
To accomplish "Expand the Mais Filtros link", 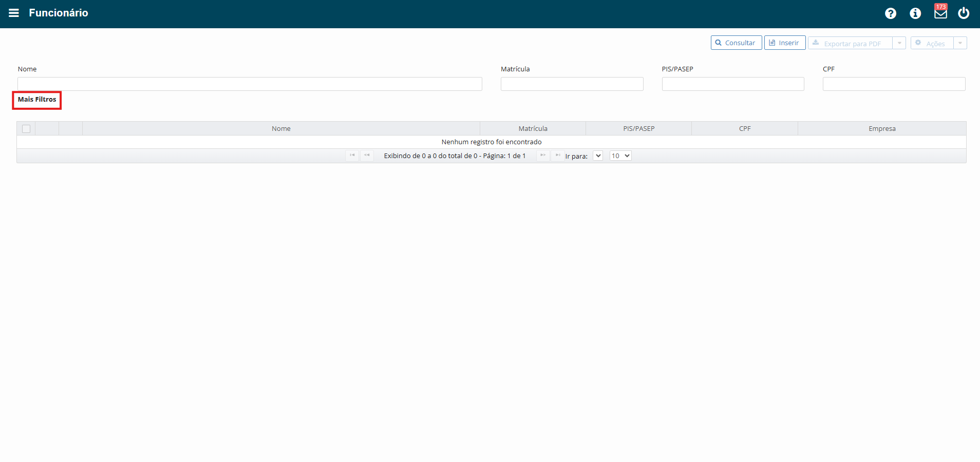I will (x=37, y=100).
